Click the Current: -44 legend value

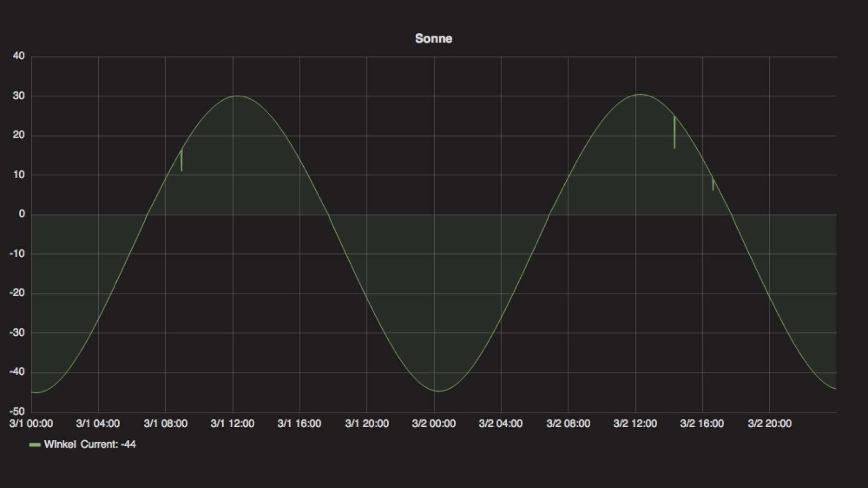tap(108, 444)
